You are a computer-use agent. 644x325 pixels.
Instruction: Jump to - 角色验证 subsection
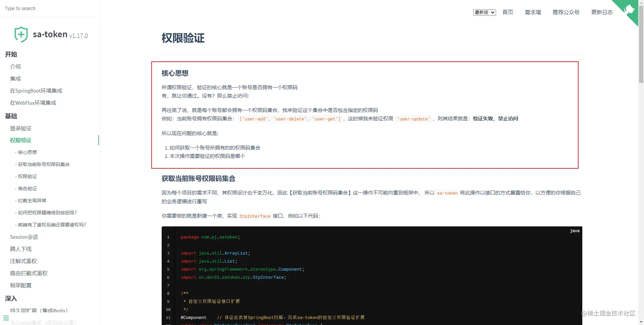tap(26, 188)
